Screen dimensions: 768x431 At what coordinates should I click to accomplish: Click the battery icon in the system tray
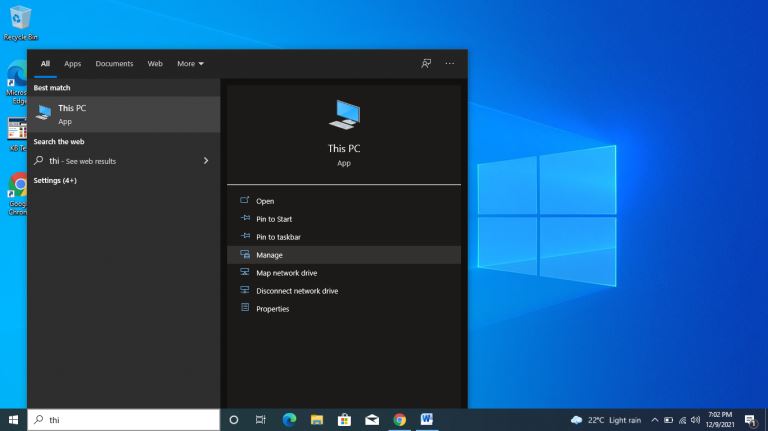[x=669, y=420]
